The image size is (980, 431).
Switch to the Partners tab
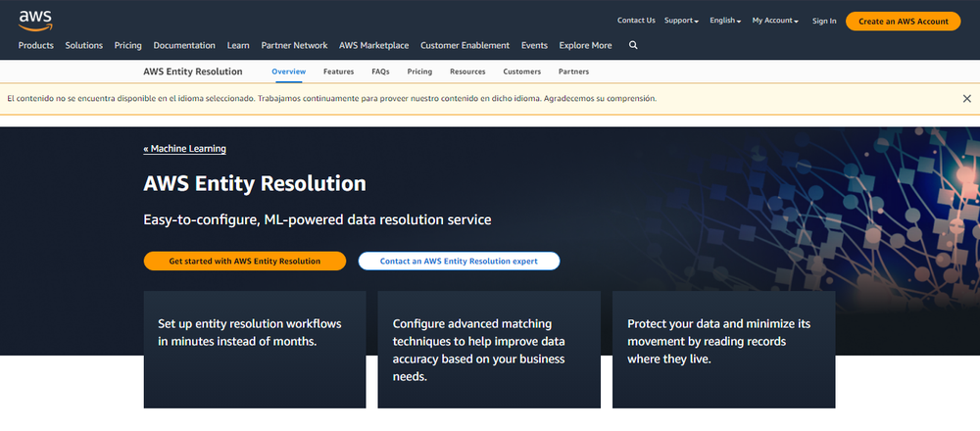[x=573, y=72]
